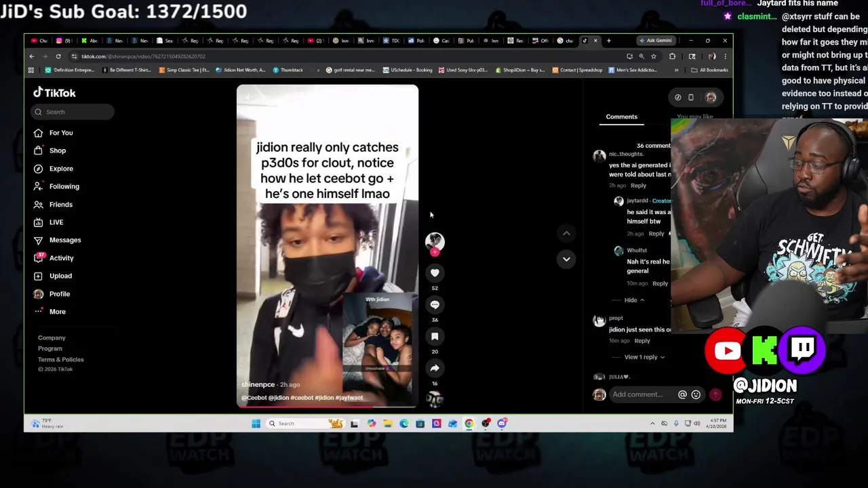
Task: Open the More menu in sidebar
Action: point(50,312)
